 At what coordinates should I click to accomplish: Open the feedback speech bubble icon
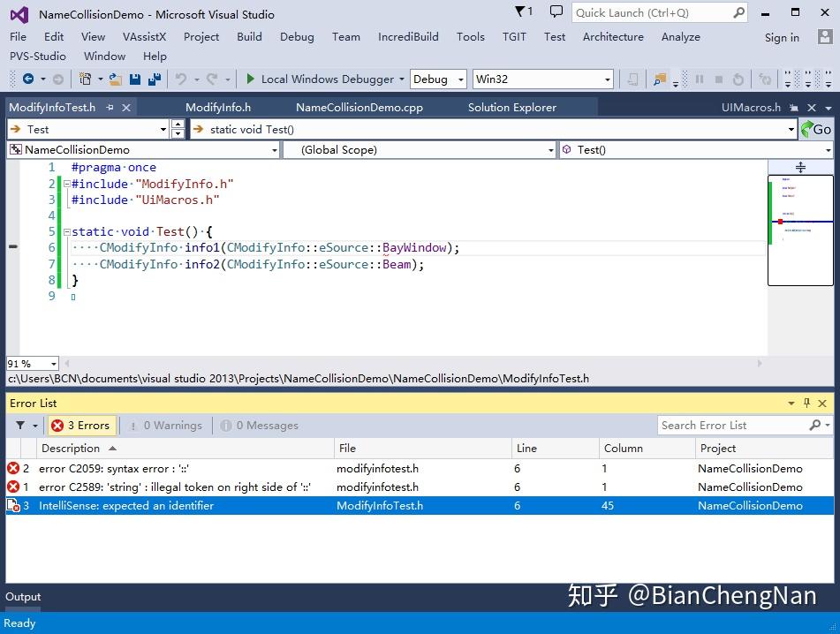556,12
